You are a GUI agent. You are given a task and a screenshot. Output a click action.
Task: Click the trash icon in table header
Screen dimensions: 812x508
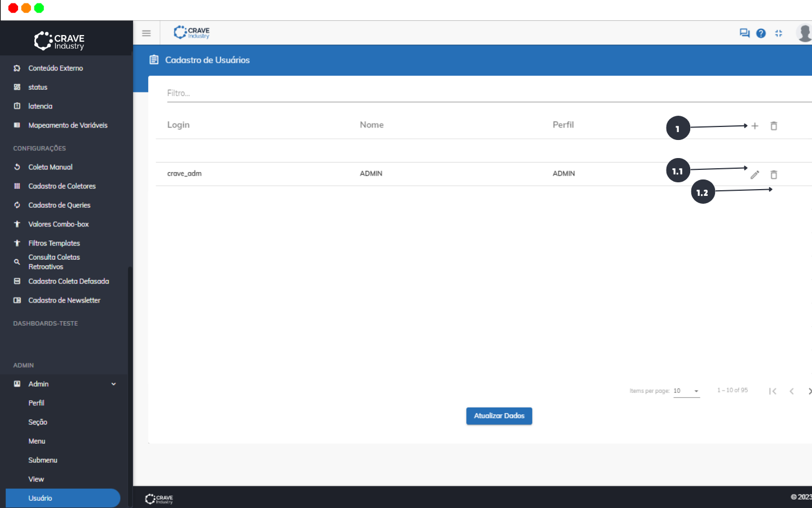(774, 126)
